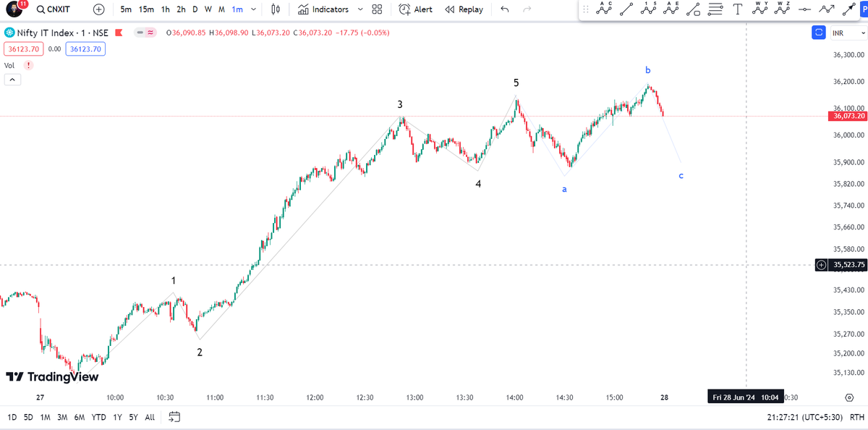This screenshot has height=430, width=868.
Task: Click the TradingView logo
Action: coord(51,376)
